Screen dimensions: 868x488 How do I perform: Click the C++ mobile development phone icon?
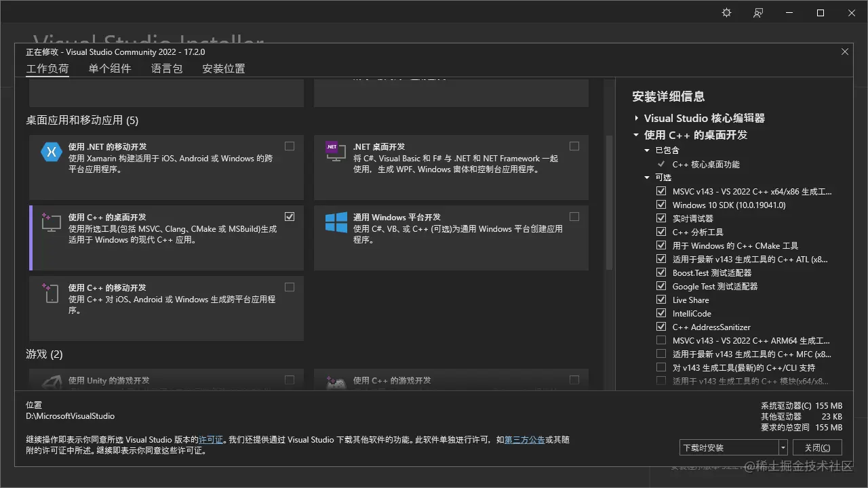point(52,293)
